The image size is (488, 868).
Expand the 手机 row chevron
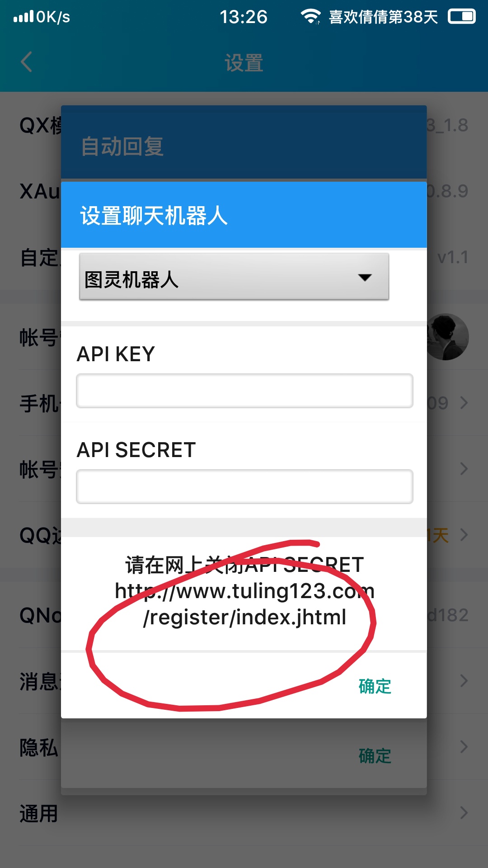point(464,402)
